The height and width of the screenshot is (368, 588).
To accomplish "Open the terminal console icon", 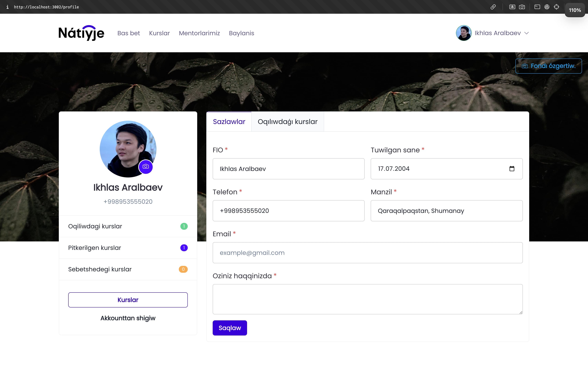I will click(x=537, y=7).
